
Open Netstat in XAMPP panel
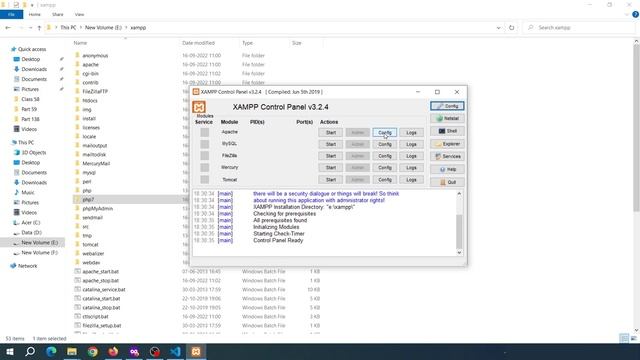click(447, 118)
